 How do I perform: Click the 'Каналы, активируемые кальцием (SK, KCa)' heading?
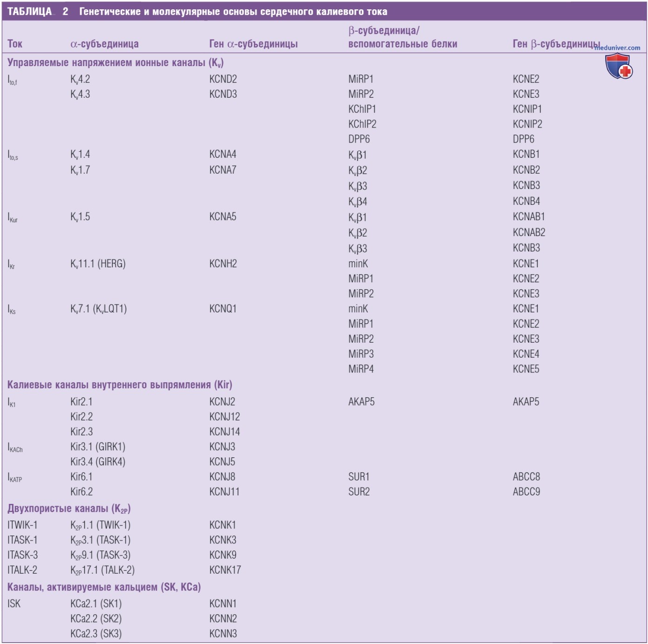pos(104,587)
